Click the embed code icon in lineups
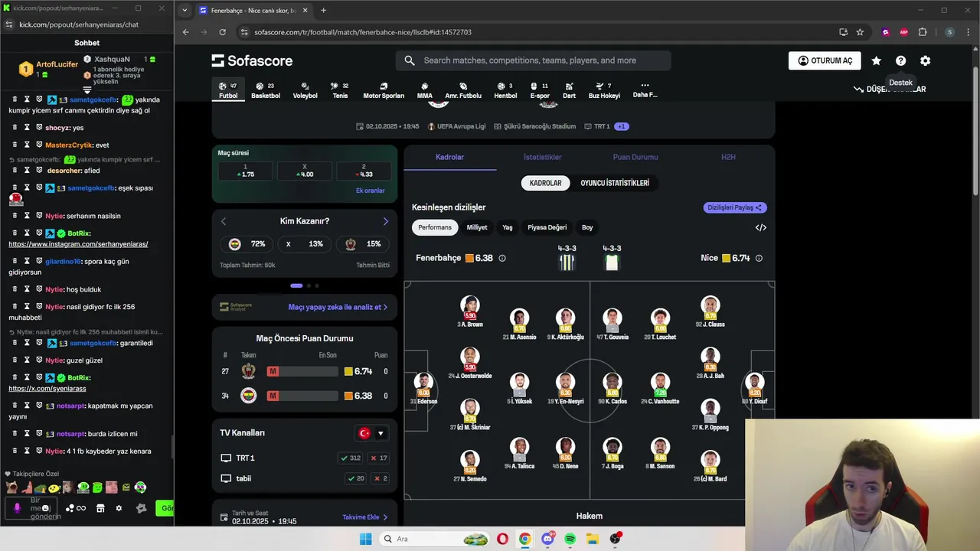The image size is (980, 551). pos(760,227)
